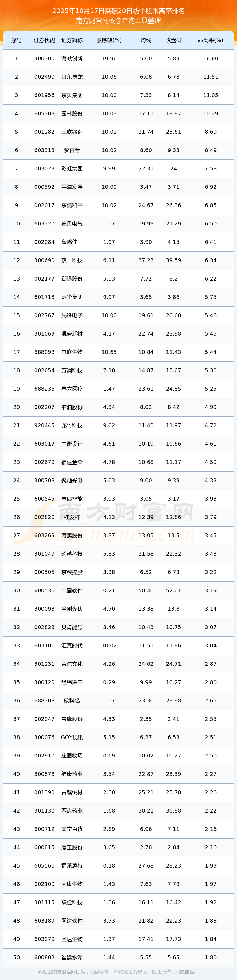
Task: Click stock code 601956
Action: click(44, 95)
